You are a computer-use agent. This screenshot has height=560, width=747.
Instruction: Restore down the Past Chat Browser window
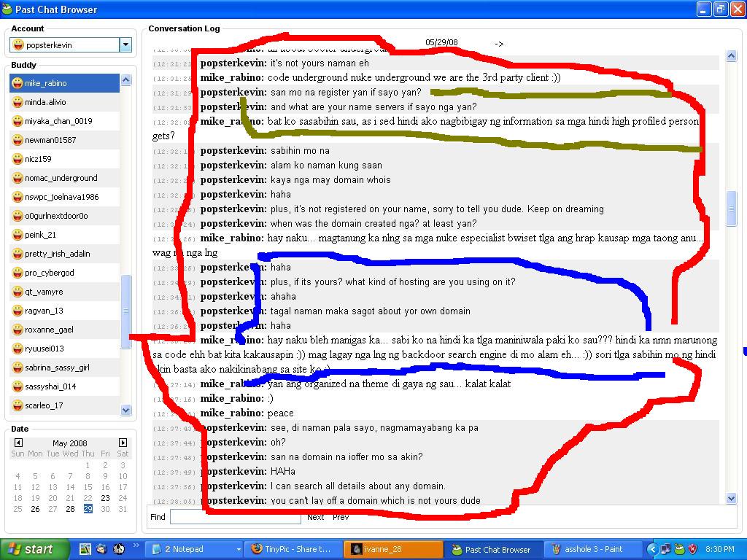[720, 9]
